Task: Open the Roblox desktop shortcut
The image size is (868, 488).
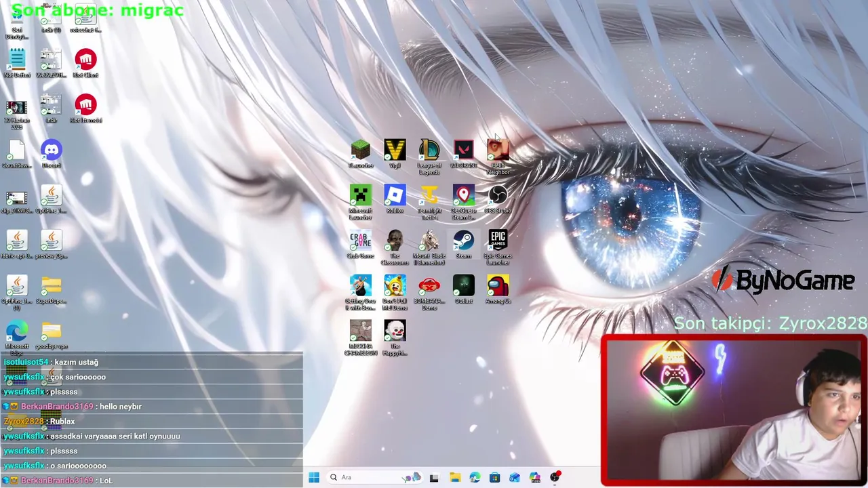Action: (395, 195)
